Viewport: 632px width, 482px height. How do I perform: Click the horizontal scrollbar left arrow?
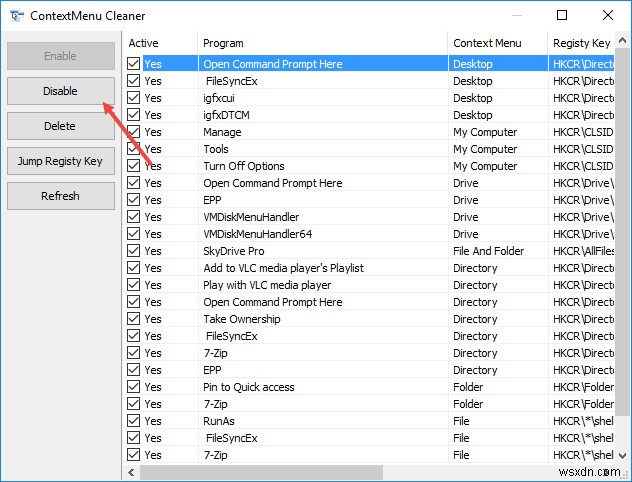131,472
